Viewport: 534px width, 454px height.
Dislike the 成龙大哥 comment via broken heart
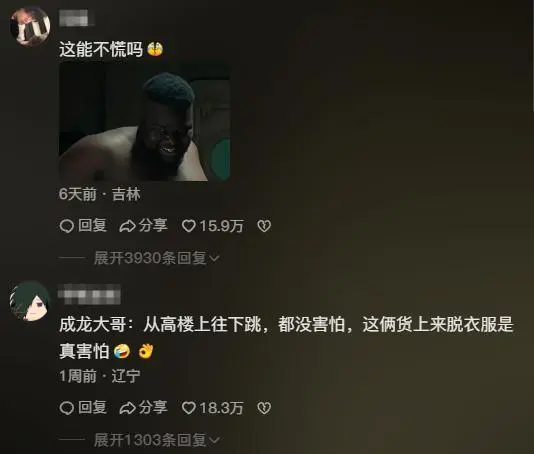(x=264, y=408)
